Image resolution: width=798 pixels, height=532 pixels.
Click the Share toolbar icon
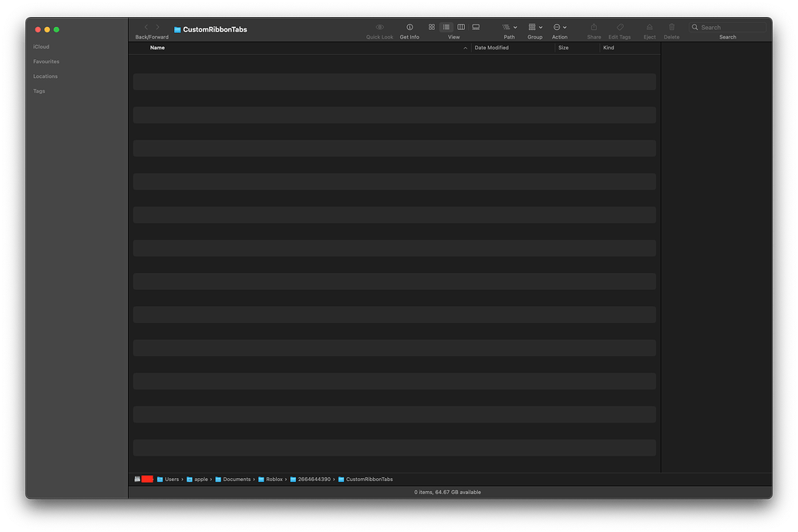(x=594, y=28)
